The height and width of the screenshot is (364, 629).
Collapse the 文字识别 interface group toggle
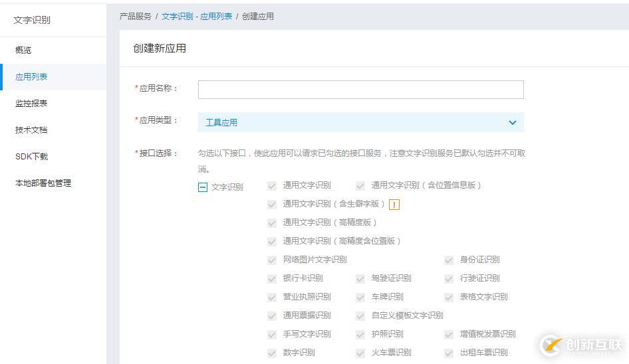pyautogui.click(x=203, y=187)
